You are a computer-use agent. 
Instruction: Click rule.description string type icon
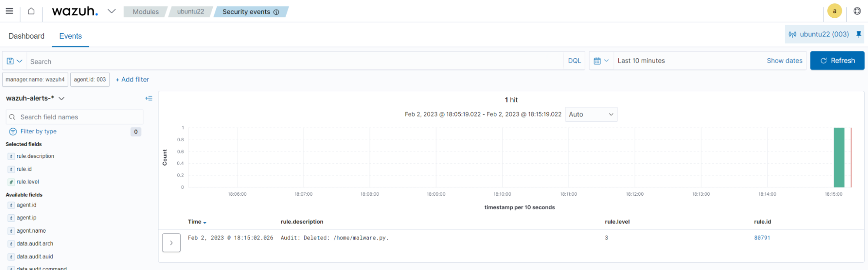11,157
